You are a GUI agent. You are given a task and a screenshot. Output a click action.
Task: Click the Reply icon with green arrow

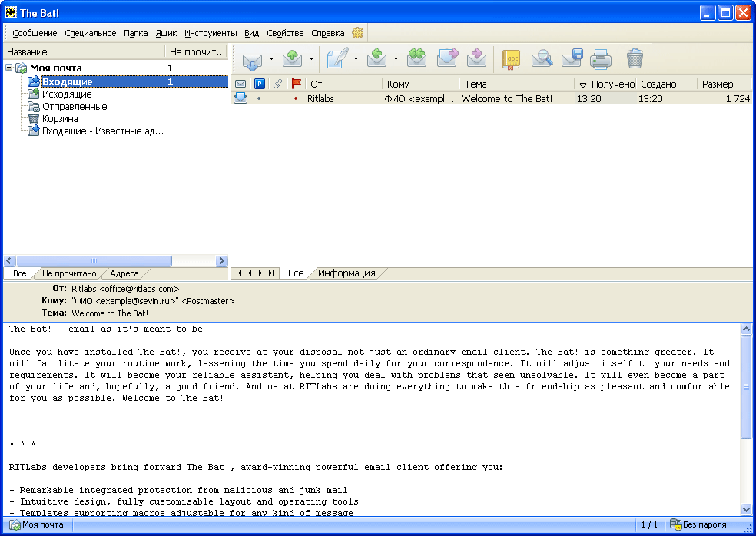tap(376, 58)
